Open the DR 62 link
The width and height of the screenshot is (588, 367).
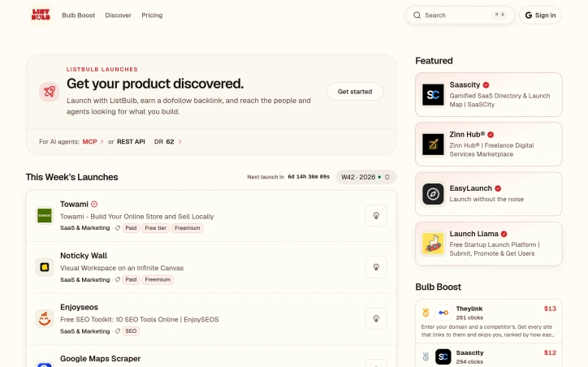point(164,142)
